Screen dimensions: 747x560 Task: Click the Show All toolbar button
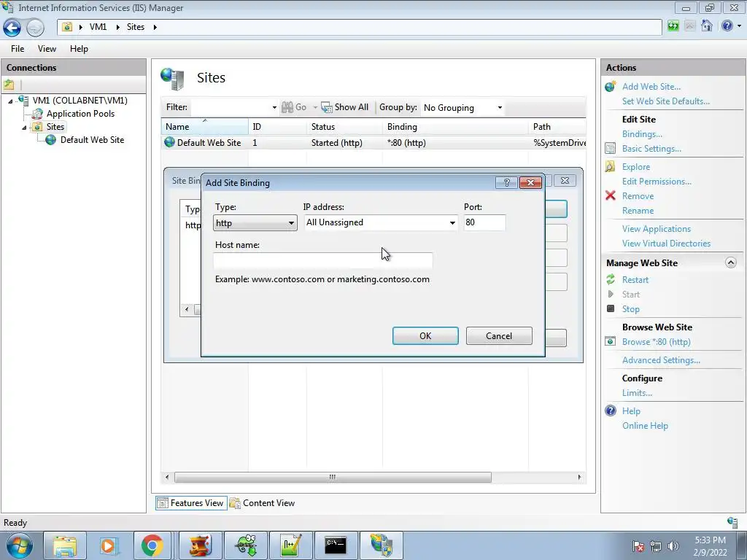(344, 108)
